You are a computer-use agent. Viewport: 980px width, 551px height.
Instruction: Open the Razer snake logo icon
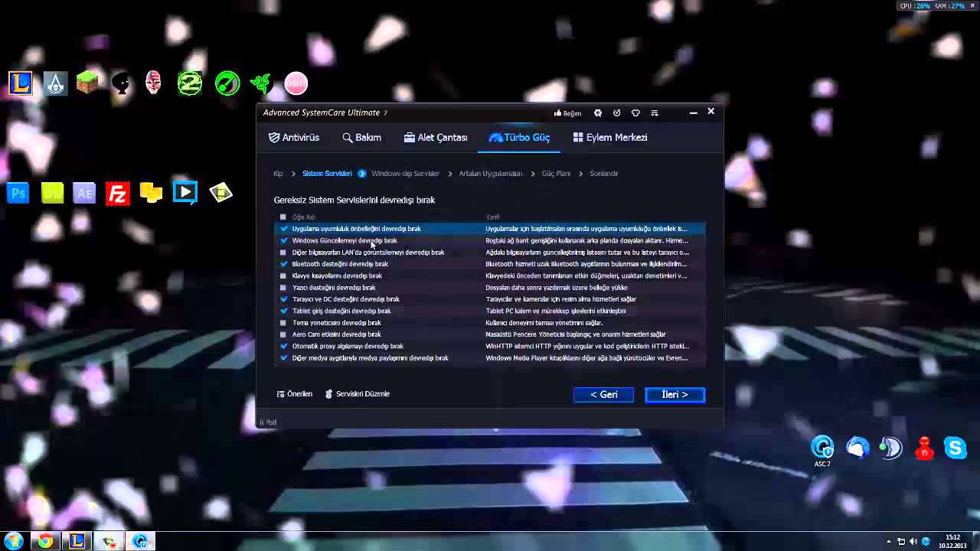pos(260,83)
